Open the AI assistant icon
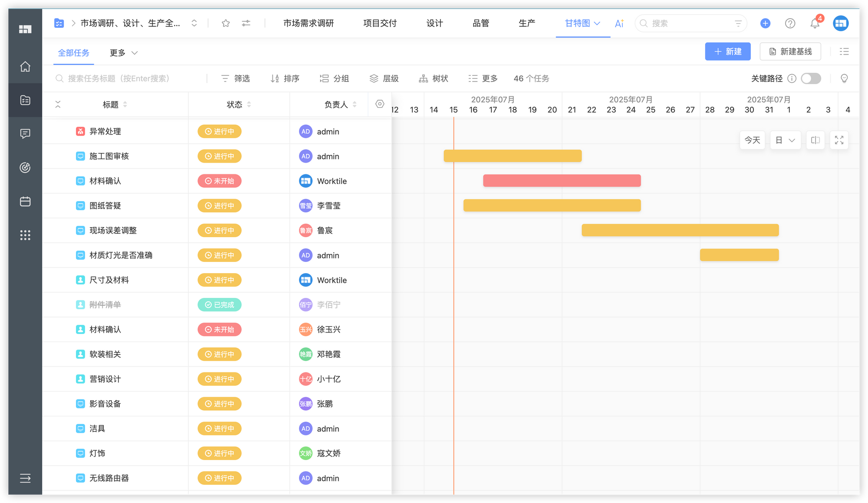Viewport: 868px width, 503px height. (x=619, y=23)
